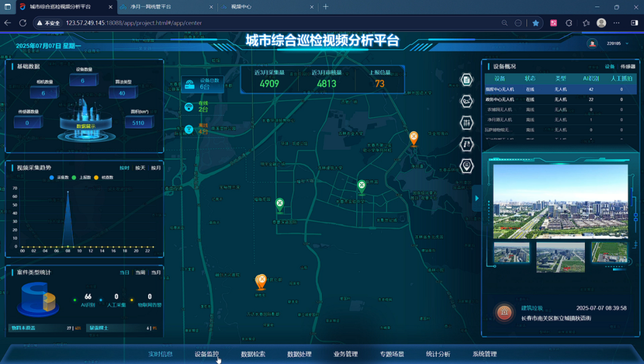Toggle 上报数 legend in trend chart
The height and width of the screenshot is (364, 644).
pos(81,177)
